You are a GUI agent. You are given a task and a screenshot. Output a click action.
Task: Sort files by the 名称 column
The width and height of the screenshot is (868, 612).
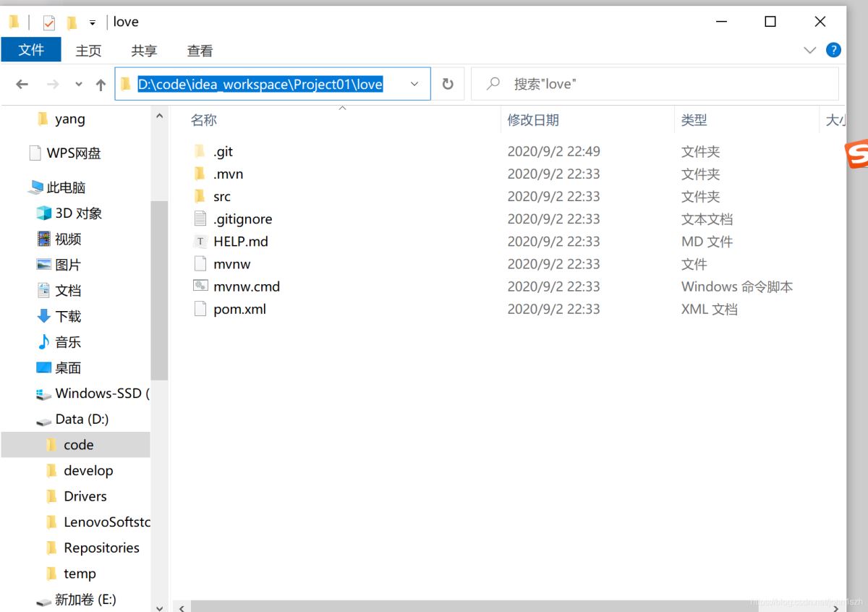(203, 119)
